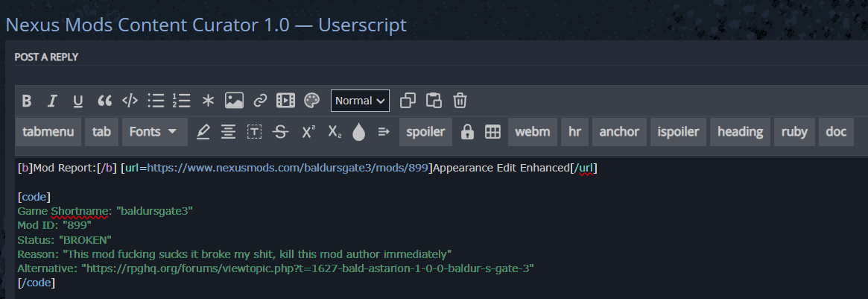Click the text align icon
Screen dimensions: 868x299
point(227,132)
